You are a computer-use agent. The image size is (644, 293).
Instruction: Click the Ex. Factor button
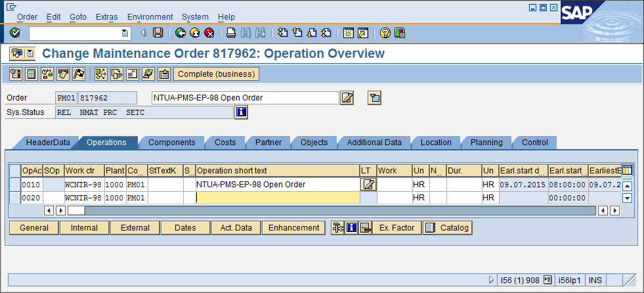[x=397, y=228]
